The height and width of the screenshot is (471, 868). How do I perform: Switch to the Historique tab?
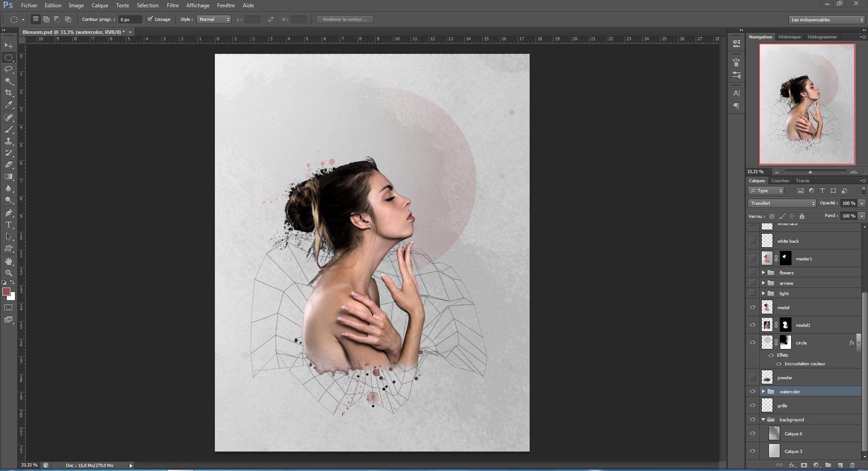(x=789, y=37)
